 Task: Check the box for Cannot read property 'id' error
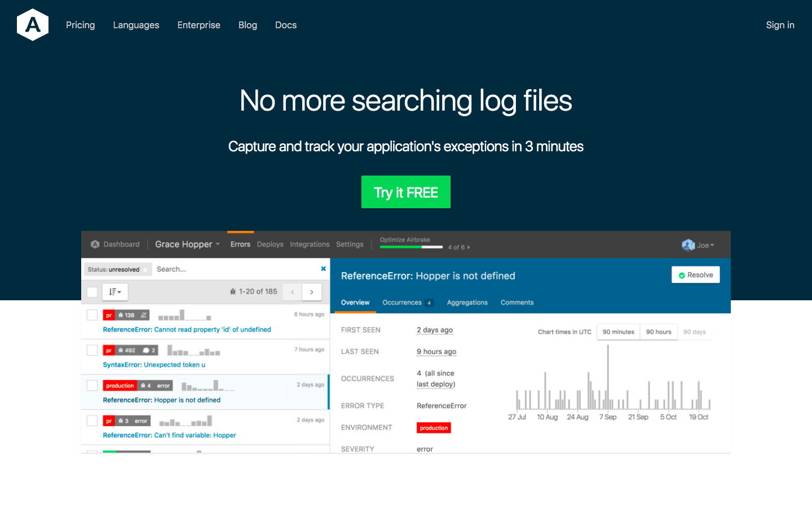(x=92, y=315)
